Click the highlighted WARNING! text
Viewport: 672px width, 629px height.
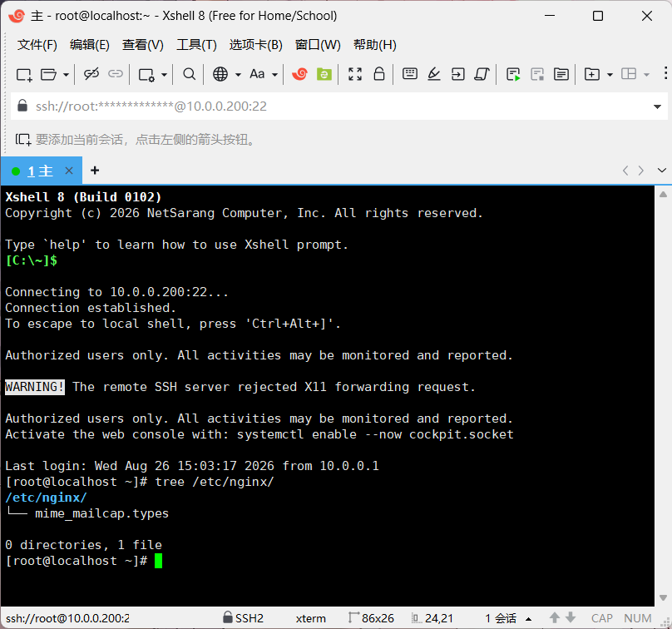[x=35, y=387]
